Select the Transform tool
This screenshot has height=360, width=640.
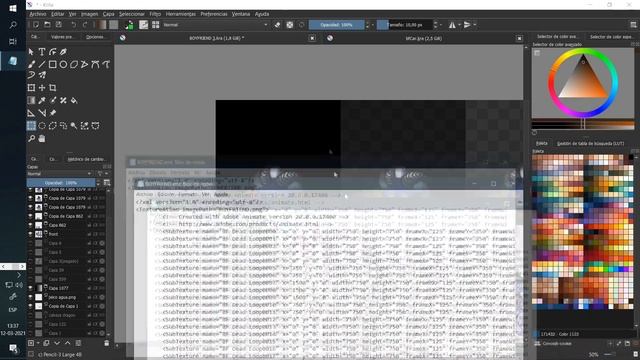[x=31, y=88]
